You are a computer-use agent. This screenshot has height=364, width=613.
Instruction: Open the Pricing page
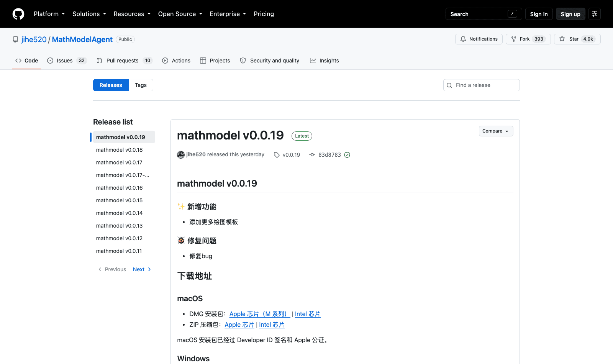(264, 14)
